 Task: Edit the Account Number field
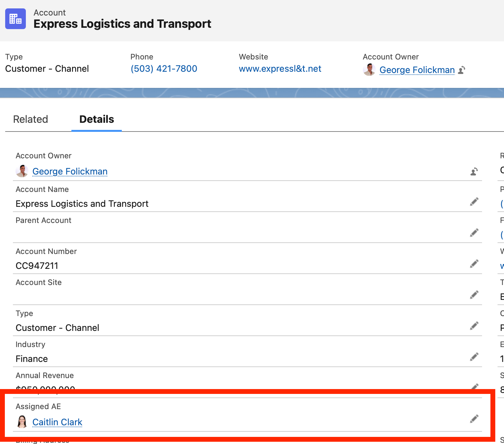point(474,263)
